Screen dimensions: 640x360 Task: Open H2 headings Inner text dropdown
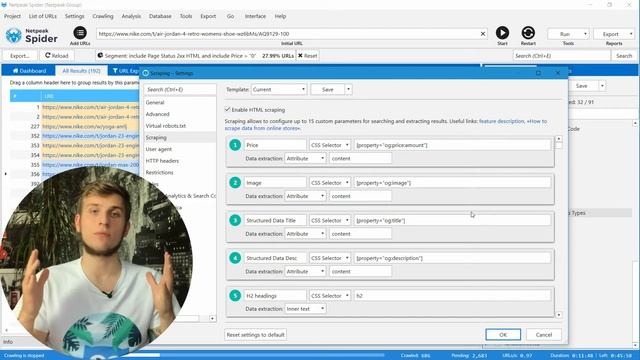(x=305, y=309)
